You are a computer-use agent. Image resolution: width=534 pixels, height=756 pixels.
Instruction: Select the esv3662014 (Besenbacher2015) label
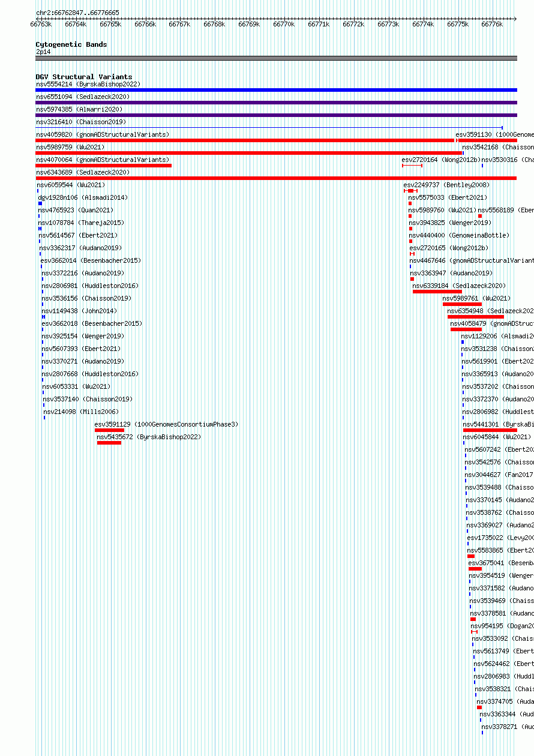click(91, 260)
